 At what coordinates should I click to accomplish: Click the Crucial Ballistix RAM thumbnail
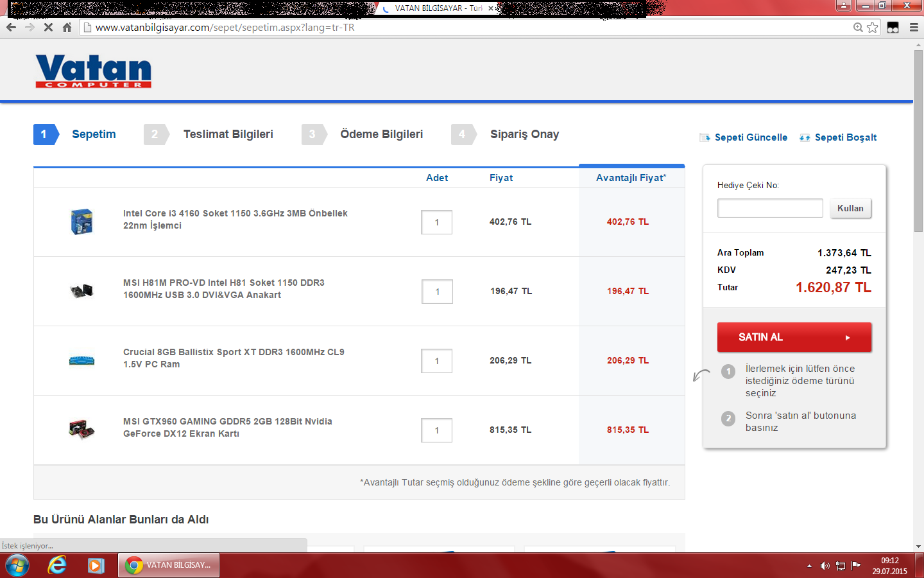click(x=81, y=360)
